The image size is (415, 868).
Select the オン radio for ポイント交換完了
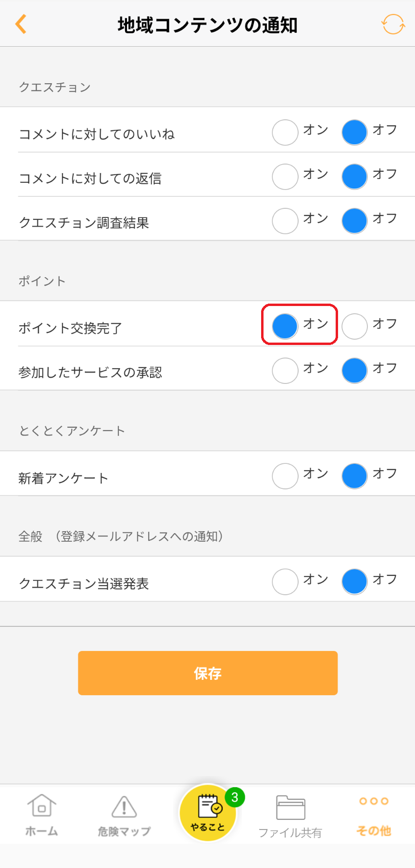(x=285, y=326)
